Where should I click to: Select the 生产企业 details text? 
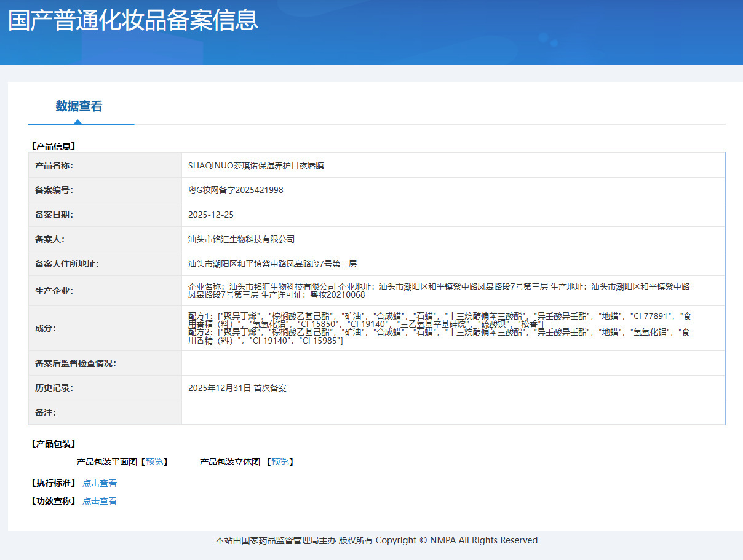439,290
